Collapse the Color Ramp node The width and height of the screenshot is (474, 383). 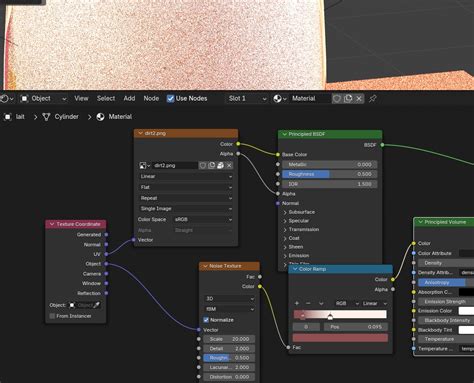[x=295, y=269]
